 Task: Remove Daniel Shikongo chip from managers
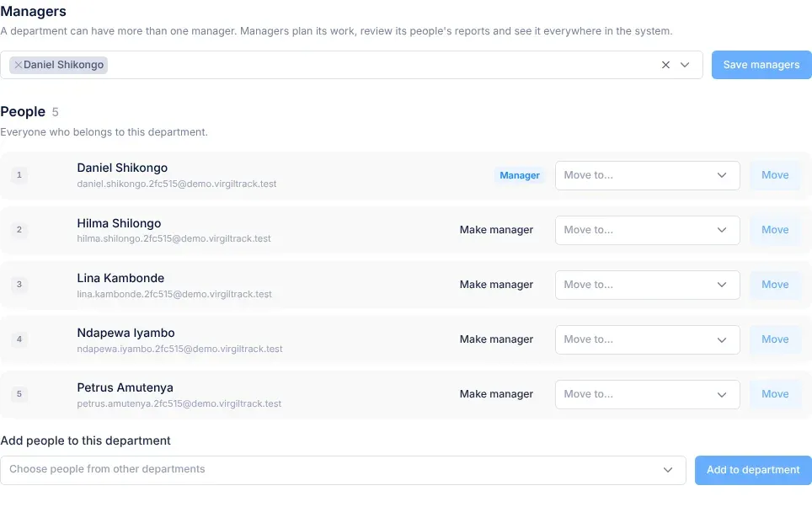coord(19,65)
